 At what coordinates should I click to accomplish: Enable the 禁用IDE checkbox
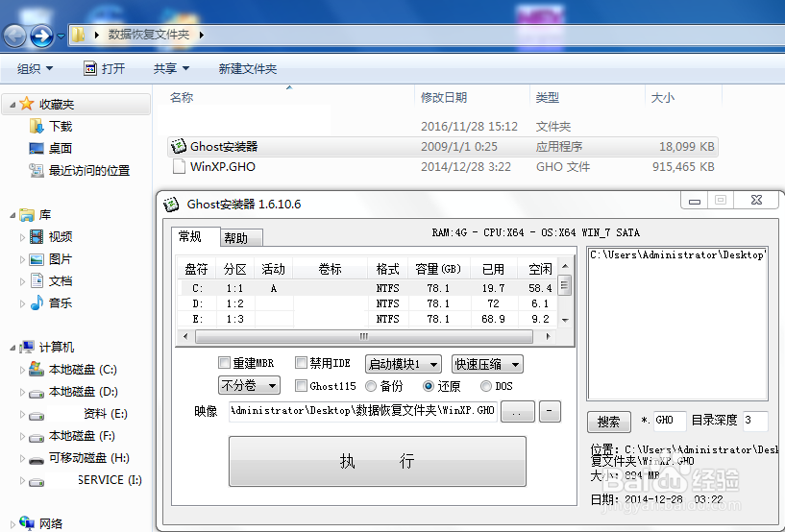[x=301, y=362]
